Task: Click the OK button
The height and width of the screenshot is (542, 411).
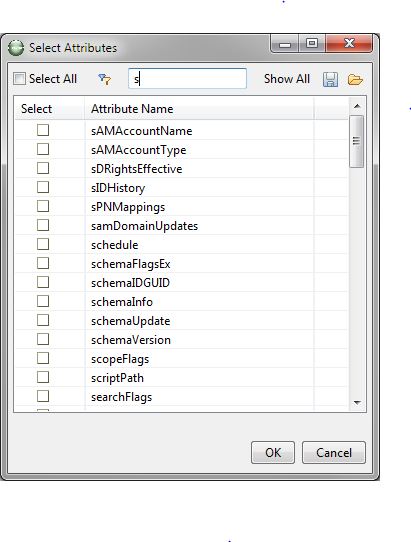Action: point(273,452)
